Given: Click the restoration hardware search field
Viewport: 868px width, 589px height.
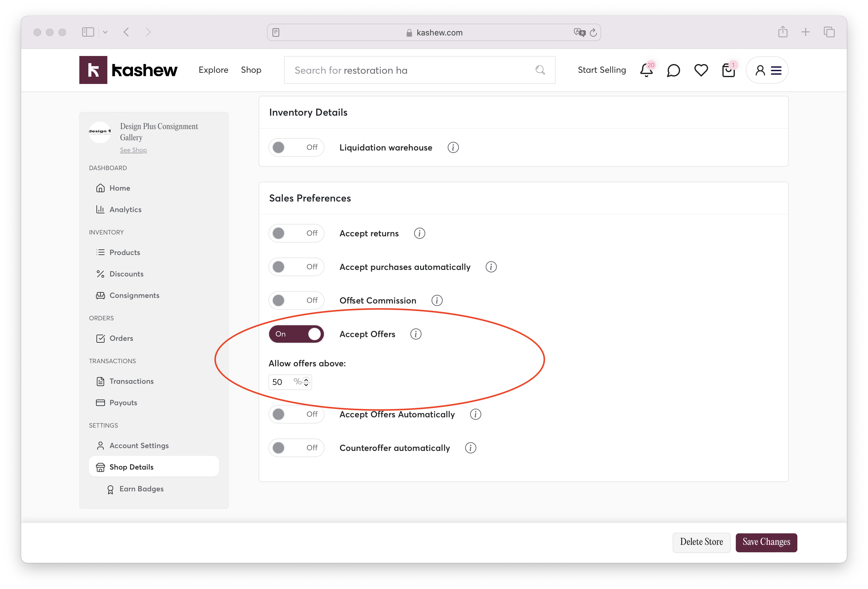Looking at the screenshot, I should click(411, 70).
